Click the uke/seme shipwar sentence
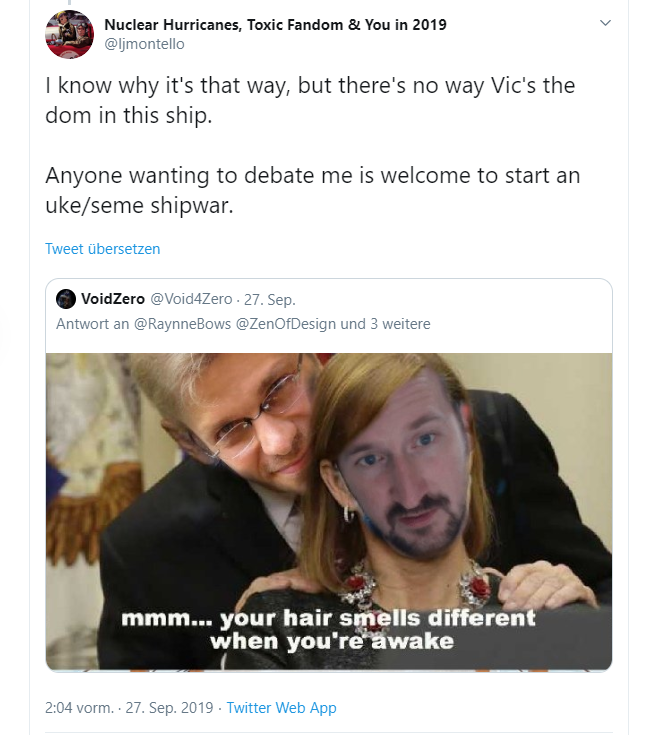The height and width of the screenshot is (735, 646). click(313, 190)
